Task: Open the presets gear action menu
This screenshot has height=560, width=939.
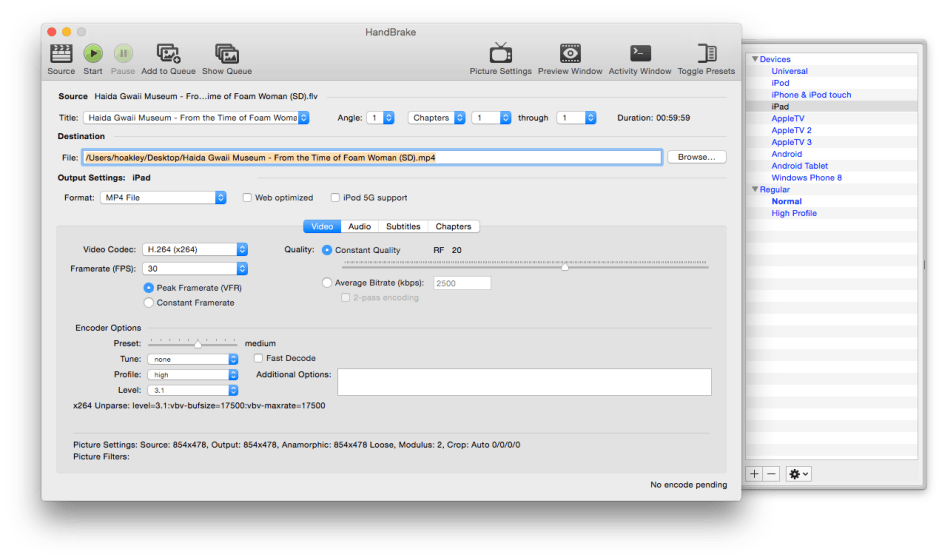Action: tap(798, 474)
